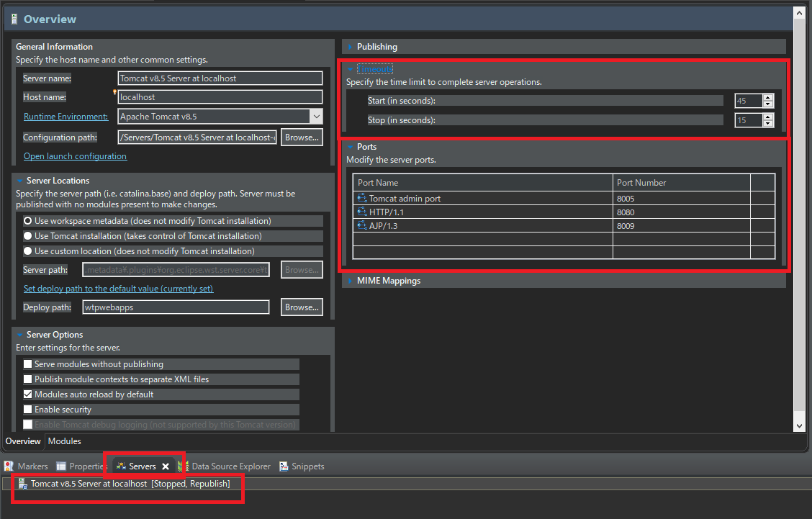Click the Tomcat v8.5 server entry icon
Viewport: 812px width, 519px height.
click(23, 484)
